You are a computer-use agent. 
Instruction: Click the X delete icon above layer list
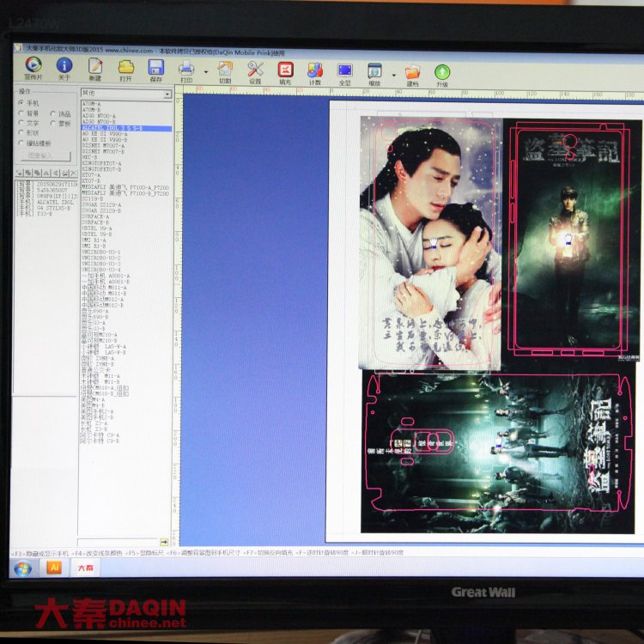click(74, 173)
